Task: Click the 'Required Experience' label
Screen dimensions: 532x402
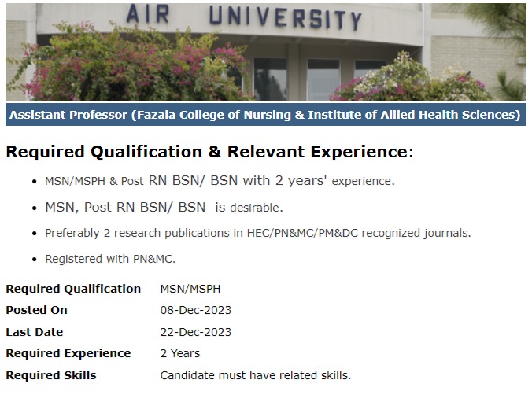Action: coord(68,353)
